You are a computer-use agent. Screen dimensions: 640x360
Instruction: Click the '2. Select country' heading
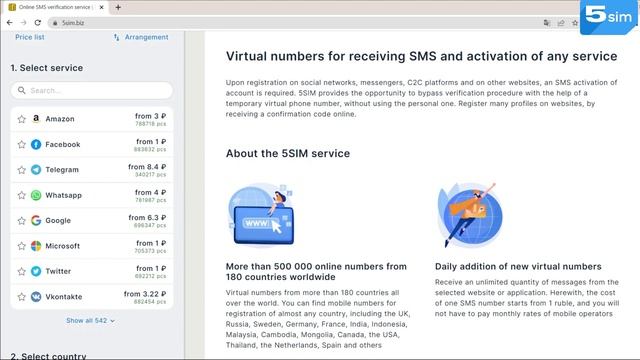pyautogui.click(x=49, y=356)
